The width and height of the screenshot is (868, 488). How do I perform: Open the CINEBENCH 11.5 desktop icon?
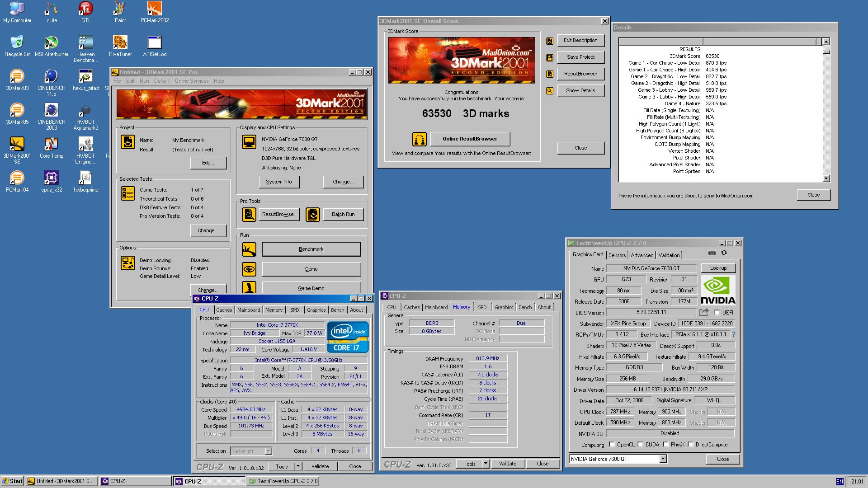point(52,83)
